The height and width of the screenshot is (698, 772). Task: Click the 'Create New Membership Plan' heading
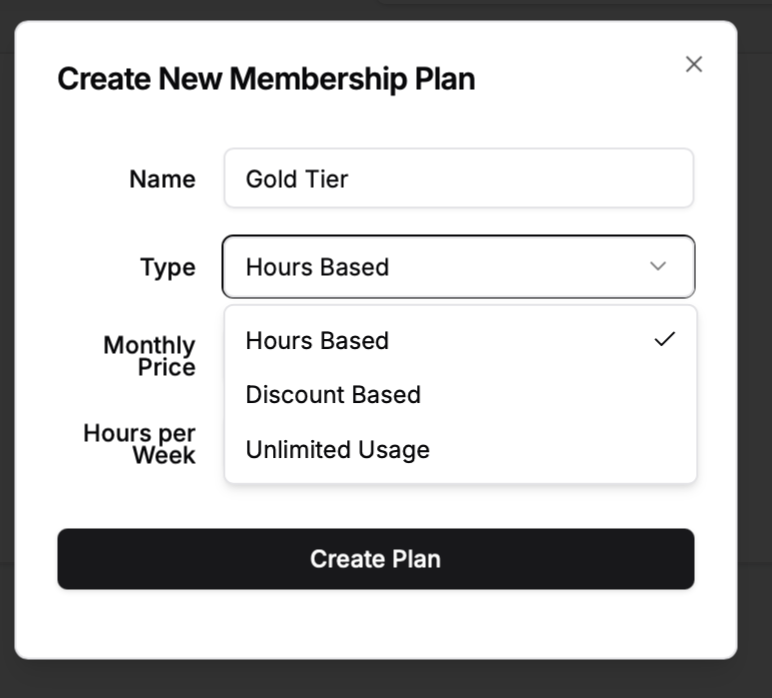click(x=266, y=79)
